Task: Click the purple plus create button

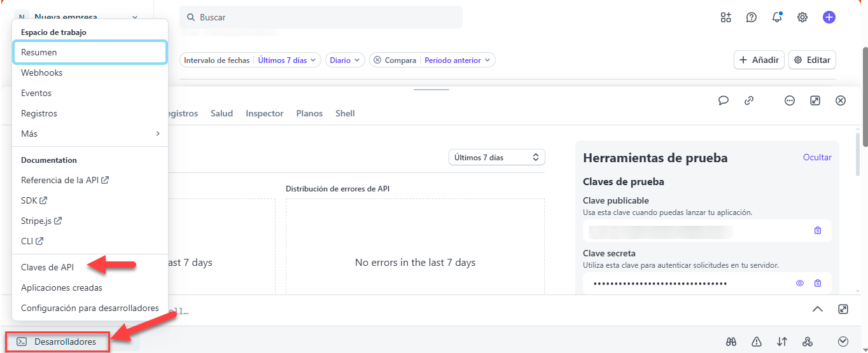Action: click(x=829, y=17)
